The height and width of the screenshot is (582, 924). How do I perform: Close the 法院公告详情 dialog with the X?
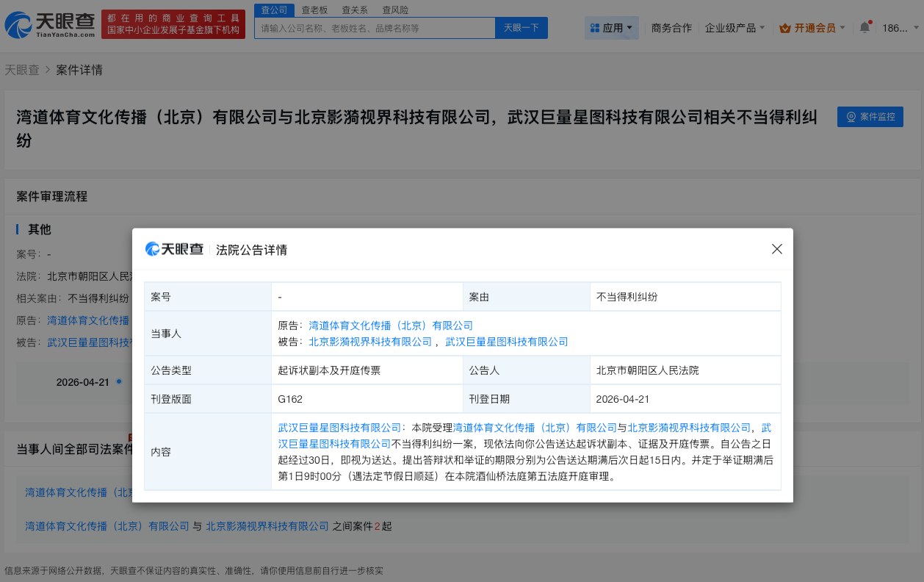tap(776, 249)
